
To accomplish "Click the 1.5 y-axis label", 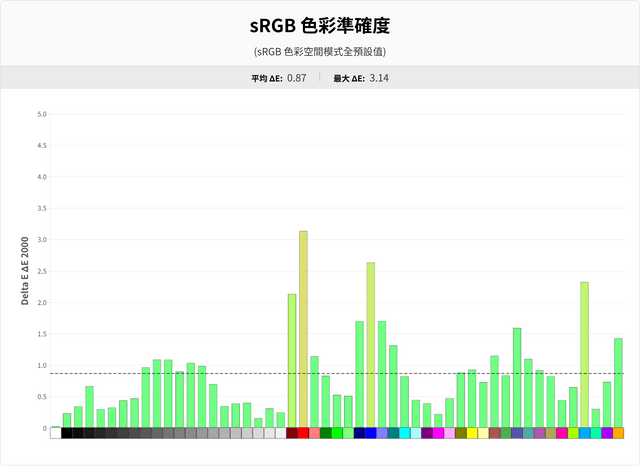I will (42, 334).
